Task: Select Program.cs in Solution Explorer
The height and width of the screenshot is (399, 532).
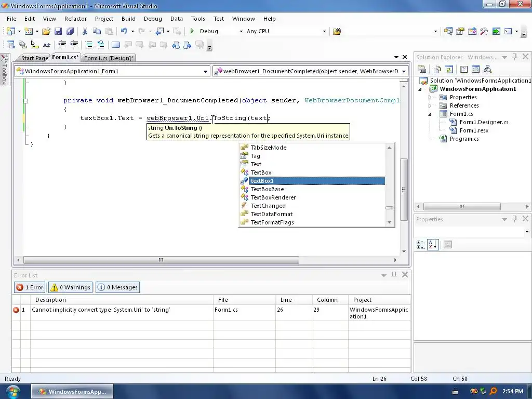Action: [464, 139]
